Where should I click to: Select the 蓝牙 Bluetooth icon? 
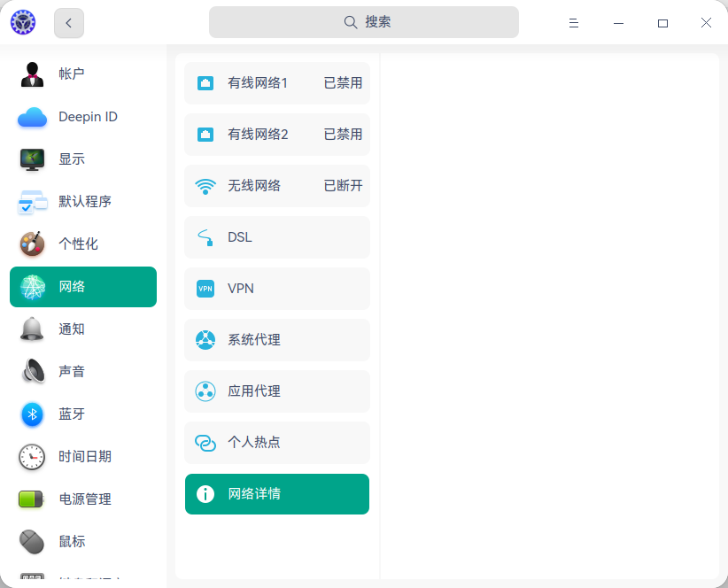click(x=32, y=414)
